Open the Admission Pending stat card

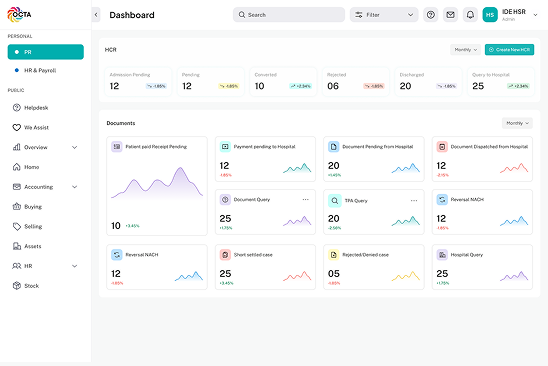(x=138, y=82)
